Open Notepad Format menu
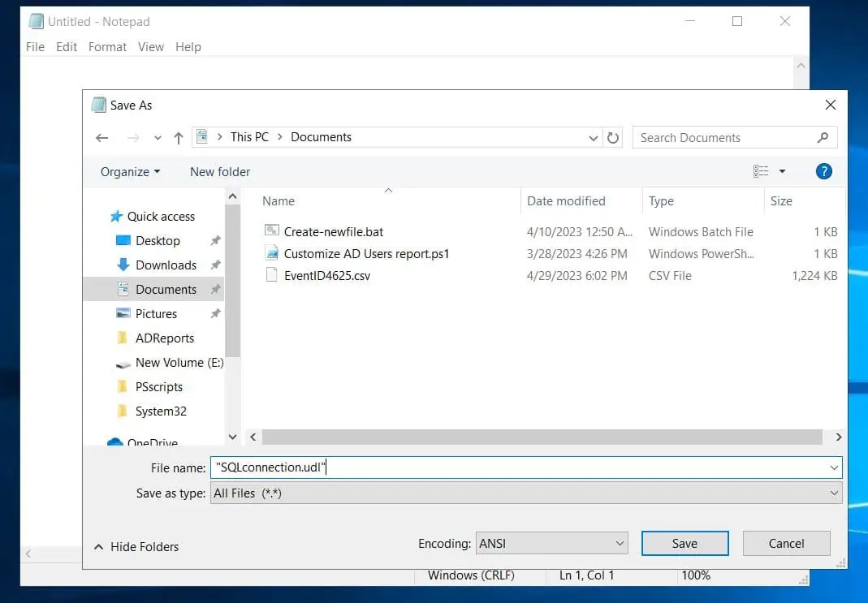This screenshot has width=868, height=603. [107, 47]
